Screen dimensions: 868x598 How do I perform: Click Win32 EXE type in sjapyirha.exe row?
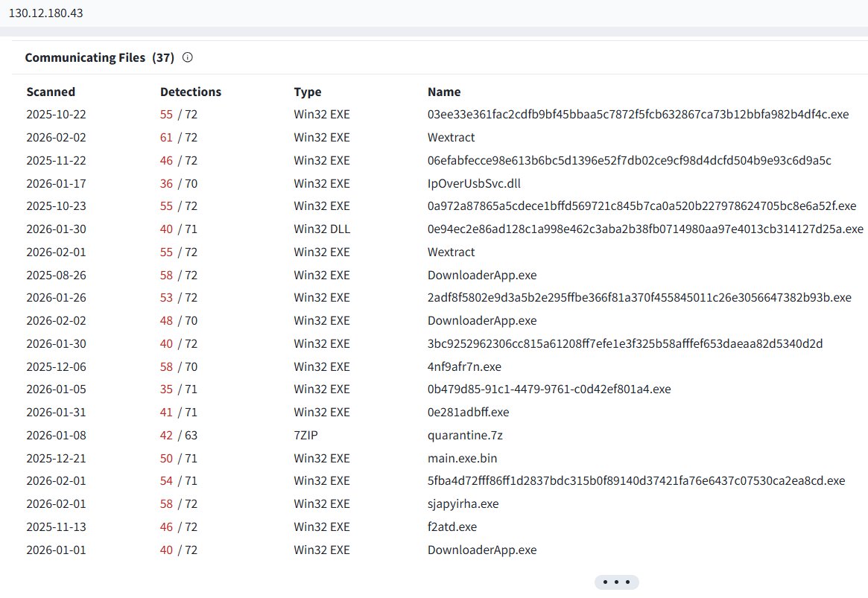[x=322, y=504]
